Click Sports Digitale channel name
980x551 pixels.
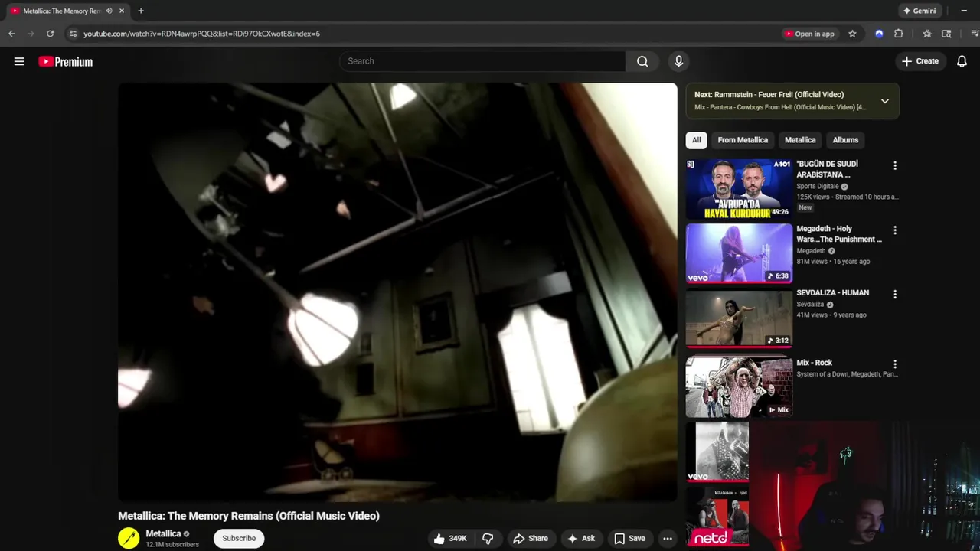tap(818, 187)
